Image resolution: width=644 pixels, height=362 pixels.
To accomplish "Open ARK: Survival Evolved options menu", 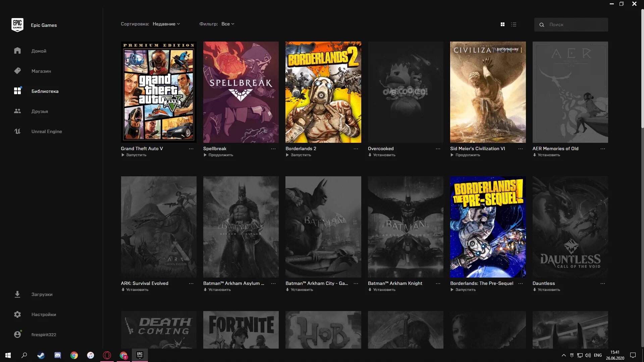I will [191, 283].
